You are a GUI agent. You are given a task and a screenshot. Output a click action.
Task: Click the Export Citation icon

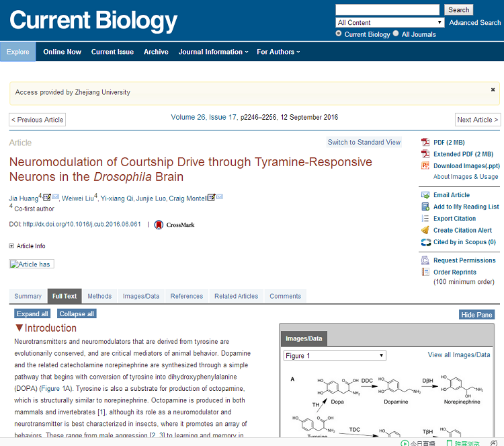click(425, 219)
